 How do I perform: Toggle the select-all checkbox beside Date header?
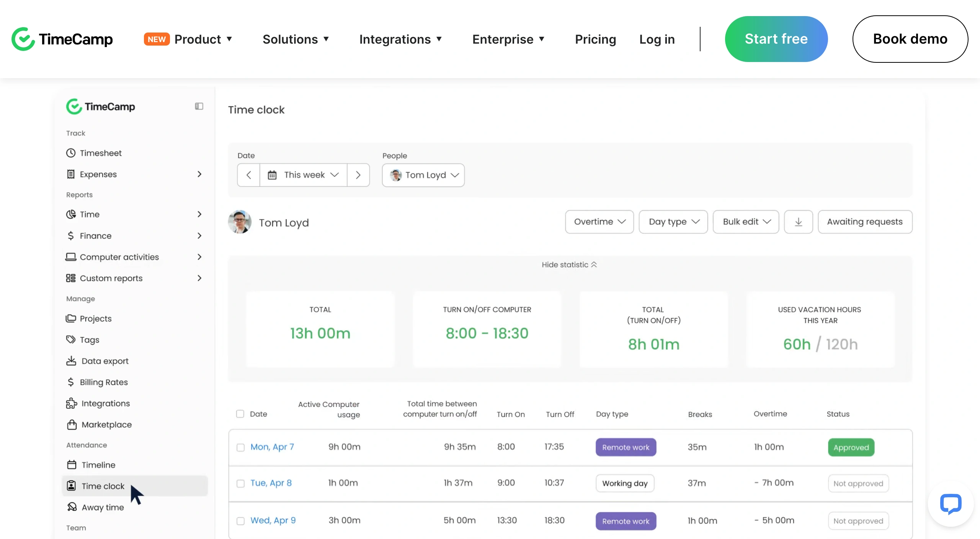[240, 414]
